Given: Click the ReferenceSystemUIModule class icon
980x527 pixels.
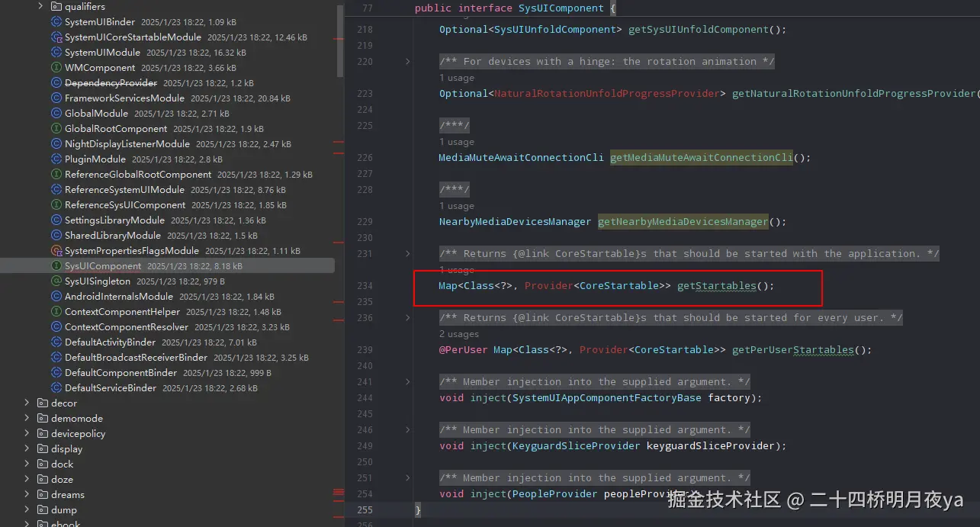Looking at the screenshot, I should tap(56, 190).
